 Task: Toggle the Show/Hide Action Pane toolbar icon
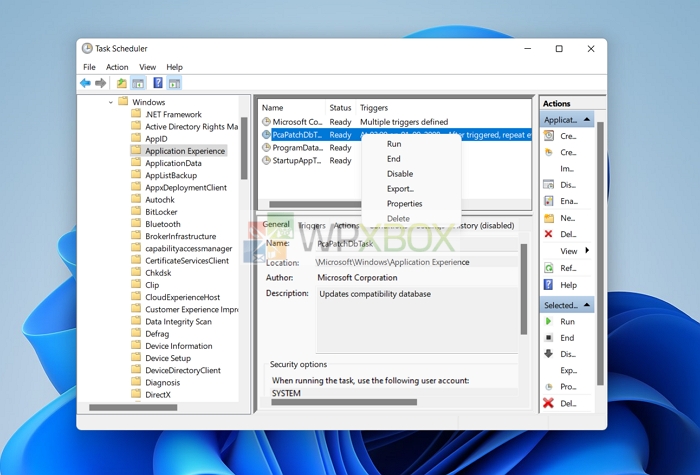175,83
